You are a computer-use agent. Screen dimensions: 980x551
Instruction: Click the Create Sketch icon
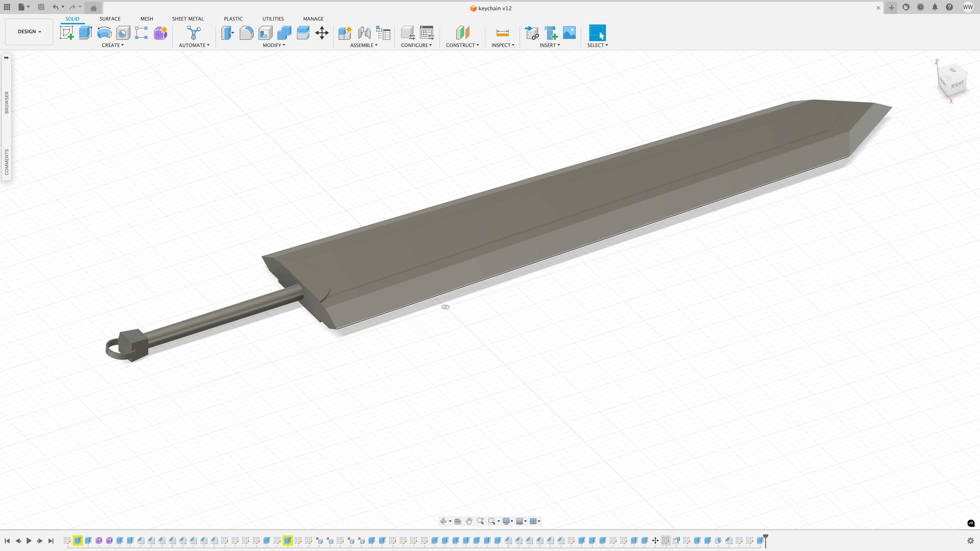(67, 33)
